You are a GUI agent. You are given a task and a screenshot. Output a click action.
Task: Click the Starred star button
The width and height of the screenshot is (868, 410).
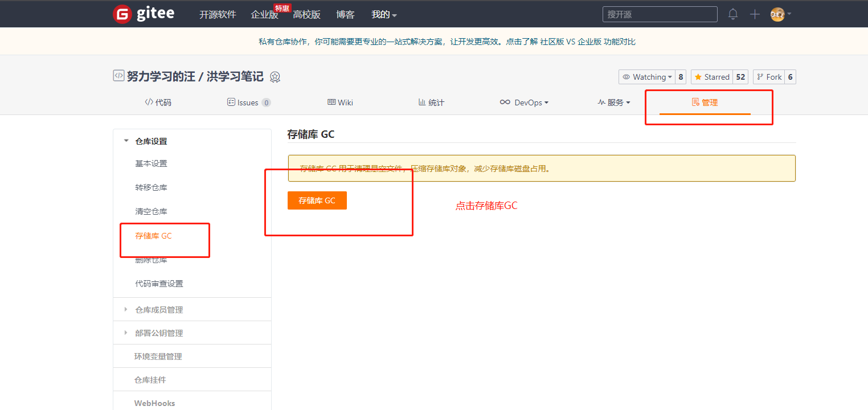coord(712,77)
